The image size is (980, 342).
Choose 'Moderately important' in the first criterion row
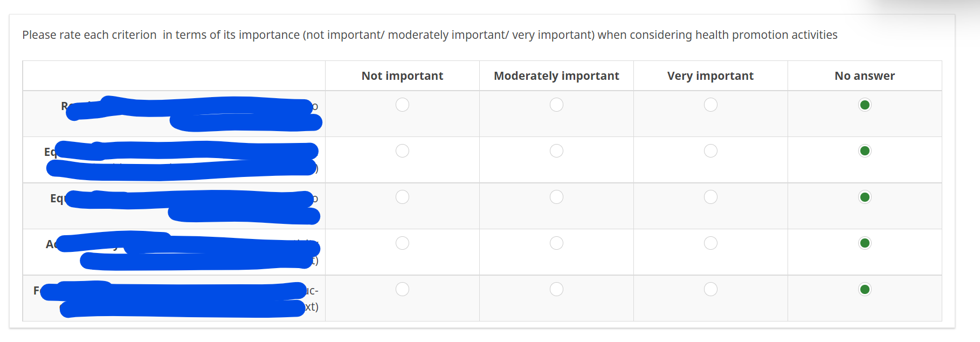[x=556, y=105]
